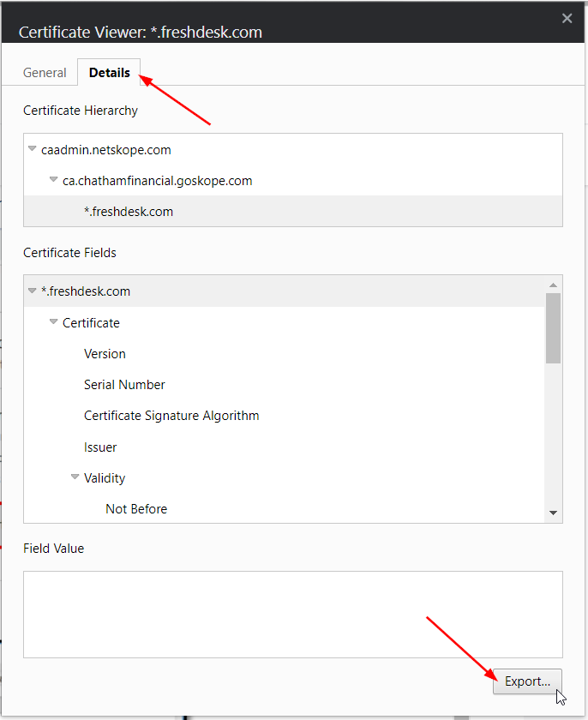Collapse the *.freshdesk.com fields arrow
This screenshot has height=720, width=588.
click(x=32, y=291)
